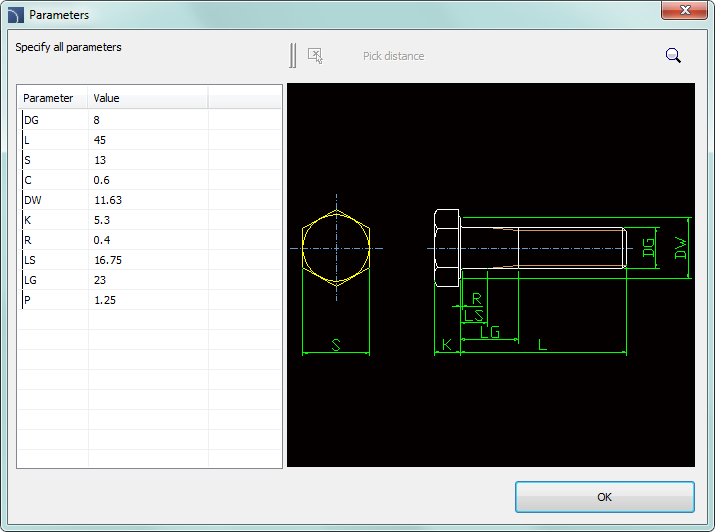Select the C value field 0.6
The width and height of the screenshot is (715, 532).
coord(147,180)
